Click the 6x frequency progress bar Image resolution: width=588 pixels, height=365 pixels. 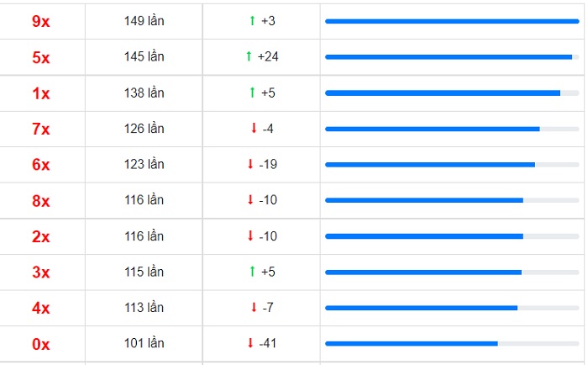pyautogui.click(x=452, y=165)
